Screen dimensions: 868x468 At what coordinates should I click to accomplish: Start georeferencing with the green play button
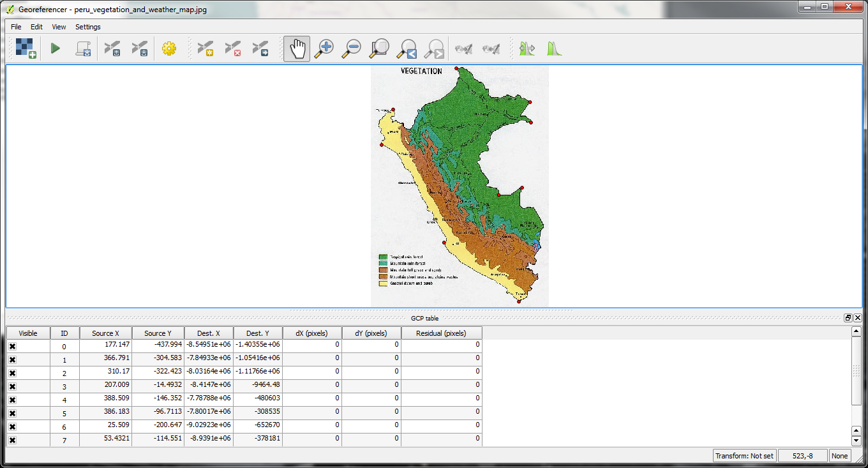point(56,49)
